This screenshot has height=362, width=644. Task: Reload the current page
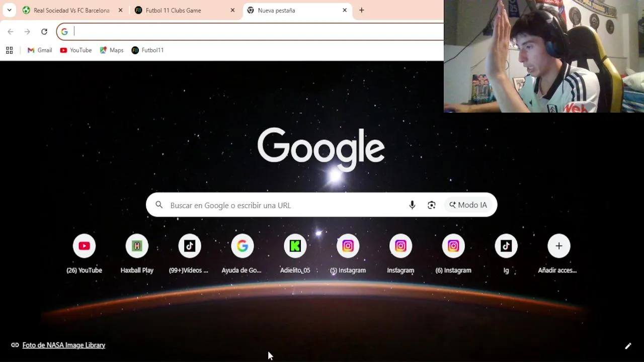pyautogui.click(x=44, y=32)
